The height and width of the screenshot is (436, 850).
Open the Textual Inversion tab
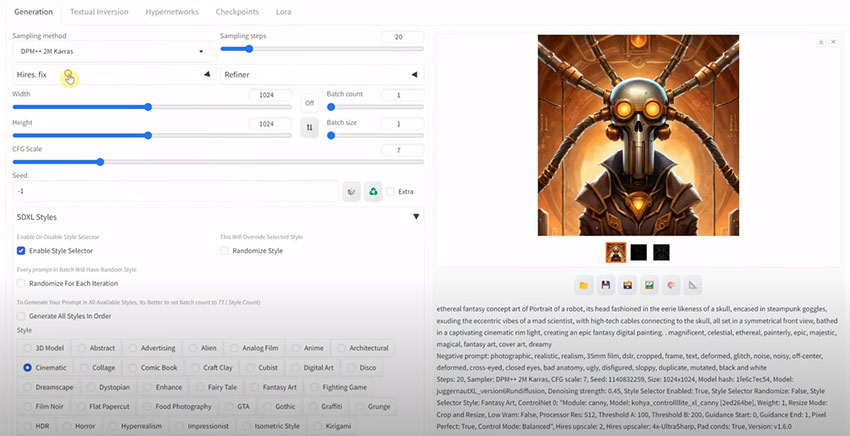[99, 11]
